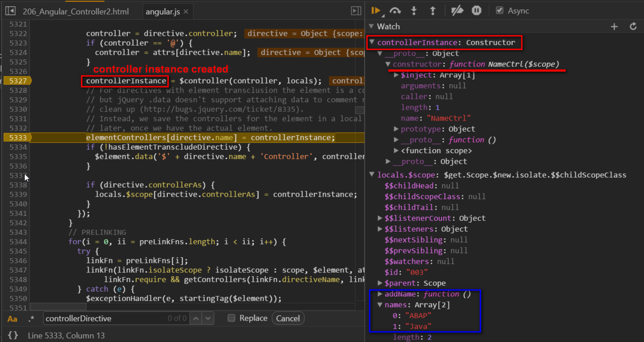The height and width of the screenshot is (342, 644).
Task: Expand the $inject Array[1] node
Action: click(396, 75)
